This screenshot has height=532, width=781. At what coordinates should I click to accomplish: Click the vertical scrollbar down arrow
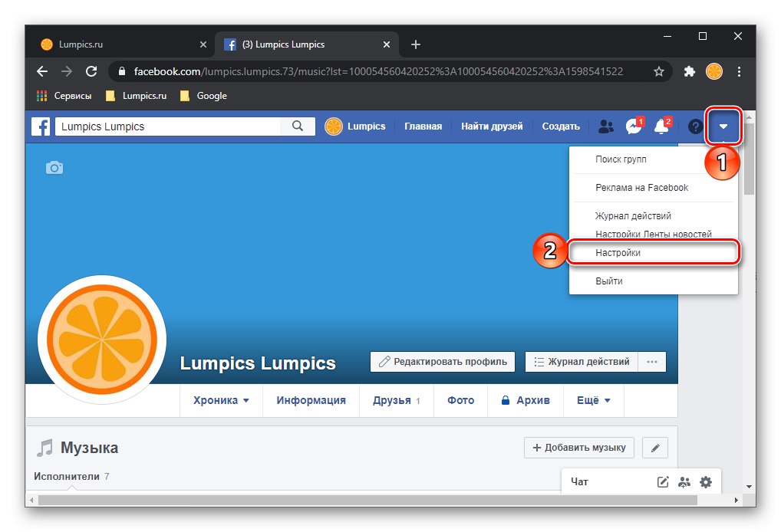[749, 487]
